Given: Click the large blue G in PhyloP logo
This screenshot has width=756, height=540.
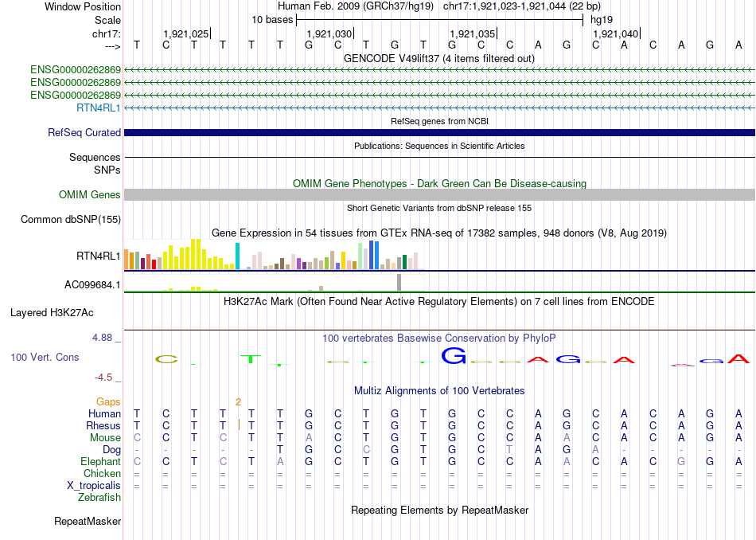Looking at the screenshot, I should [454, 356].
